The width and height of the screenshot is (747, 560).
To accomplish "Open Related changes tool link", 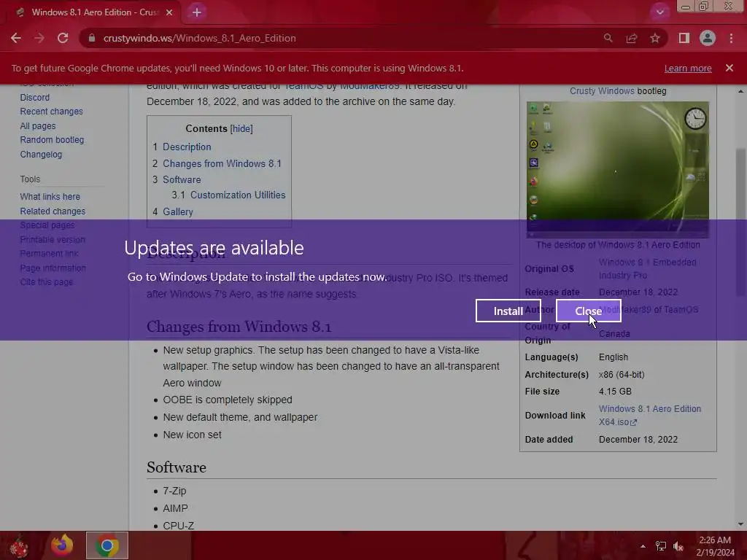I will [53, 211].
